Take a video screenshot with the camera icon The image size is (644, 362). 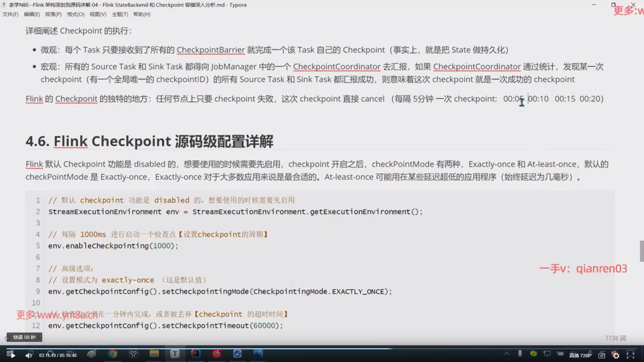click(602, 356)
